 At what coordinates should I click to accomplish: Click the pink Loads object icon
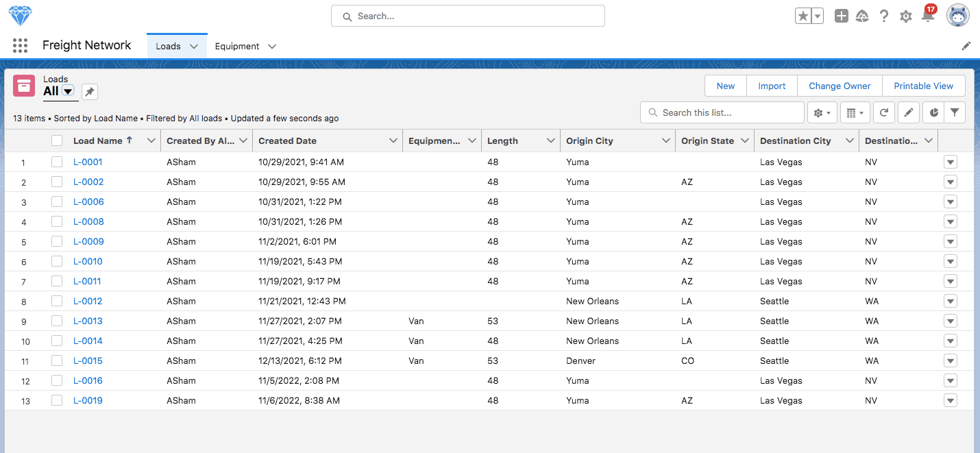pyautogui.click(x=24, y=86)
